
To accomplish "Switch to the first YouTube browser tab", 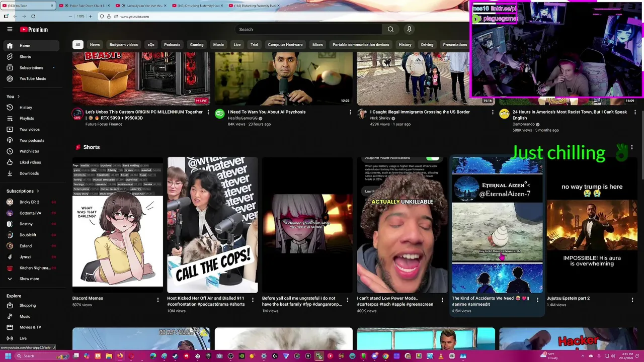I will pyautogui.click(x=28, y=6).
